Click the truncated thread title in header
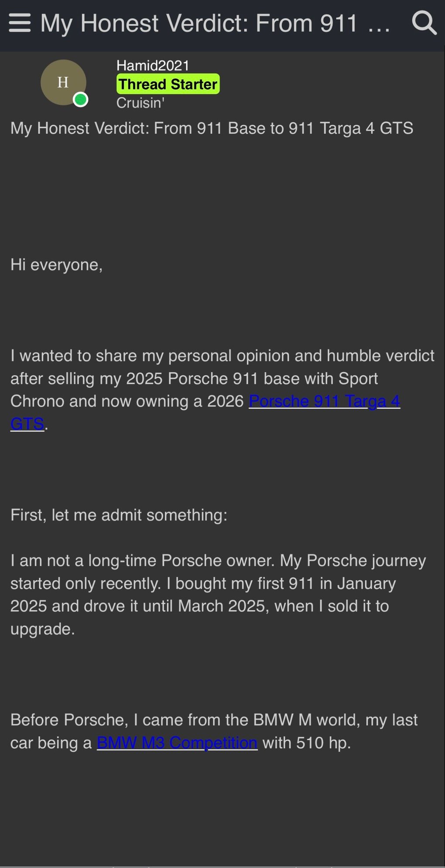Viewport: 445px width, 868px height. (x=199, y=23)
